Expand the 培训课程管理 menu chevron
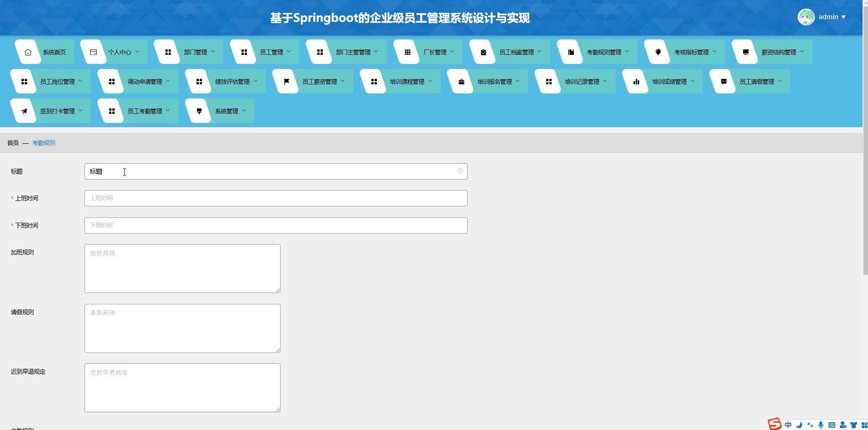 [430, 81]
